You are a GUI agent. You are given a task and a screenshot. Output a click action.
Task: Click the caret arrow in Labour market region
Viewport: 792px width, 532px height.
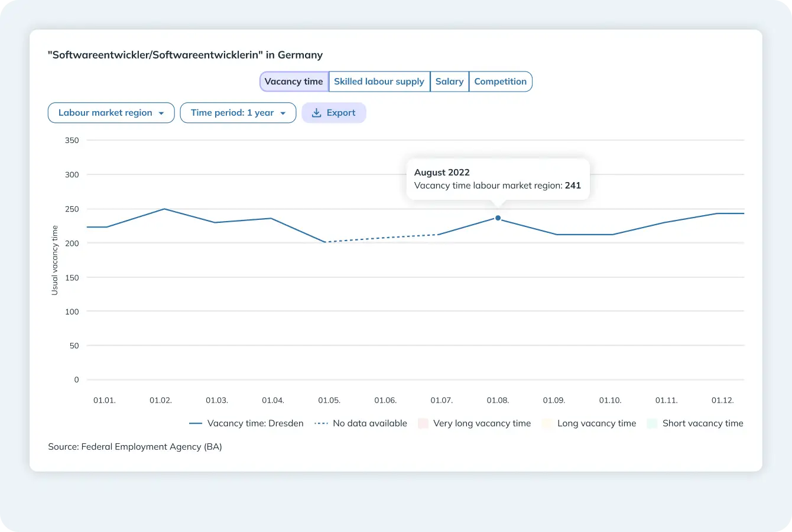[161, 113]
